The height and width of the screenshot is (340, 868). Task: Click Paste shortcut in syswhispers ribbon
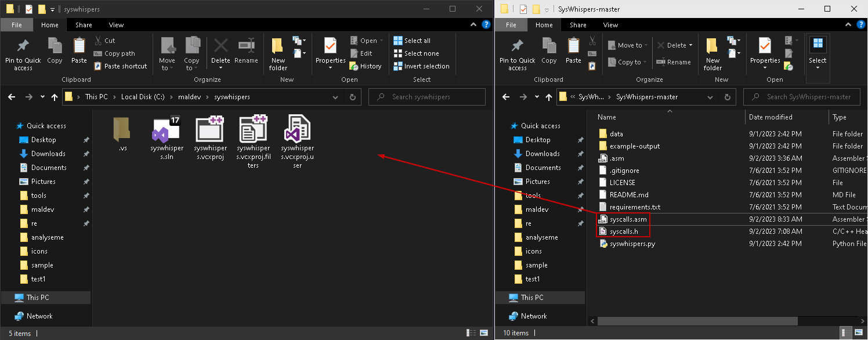coord(120,66)
